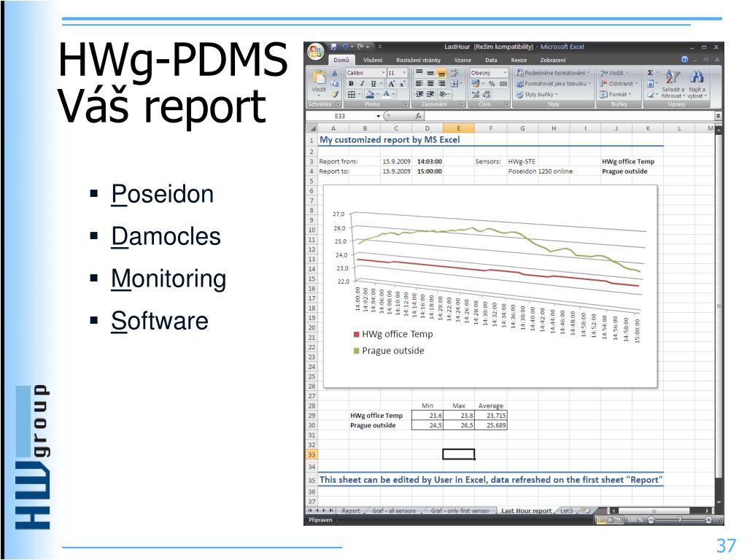The width and height of the screenshot is (747, 560).
Task: Expand Styly buňky menu
Action: click(537, 94)
